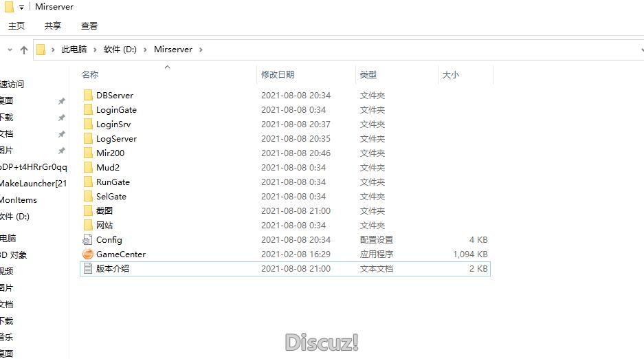The height and width of the screenshot is (359, 644).
Task: Click the 配置设置 type cell
Action: pyautogui.click(x=377, y=240)
